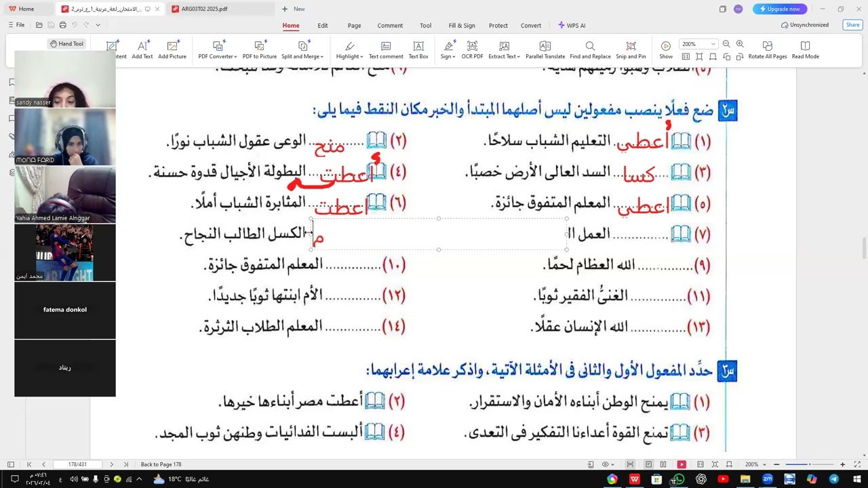Viewport: 868px width, 488px height.
Task: Click the red play slideshow button in status bar
Action: [x=682, y=464]
